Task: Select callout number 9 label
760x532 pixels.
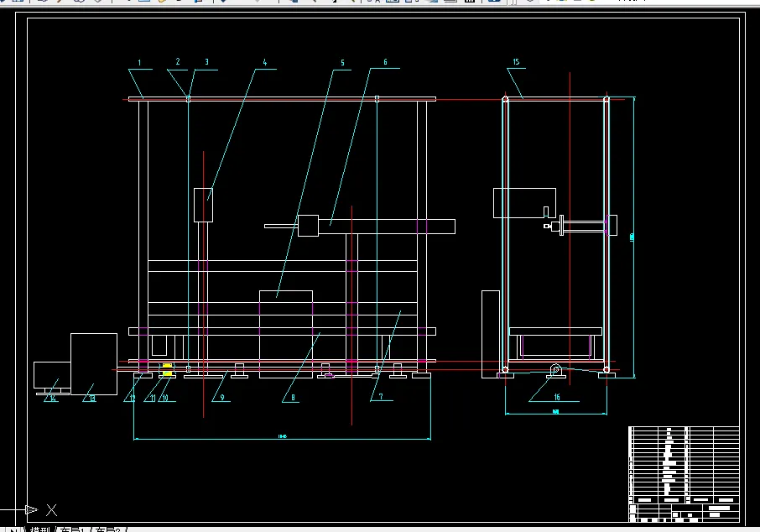Action: click(x=222, y=397)
